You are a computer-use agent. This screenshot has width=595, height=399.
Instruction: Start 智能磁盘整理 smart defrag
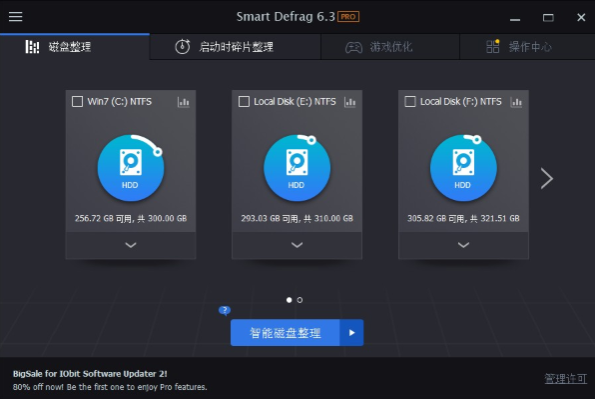coord(285,333)
